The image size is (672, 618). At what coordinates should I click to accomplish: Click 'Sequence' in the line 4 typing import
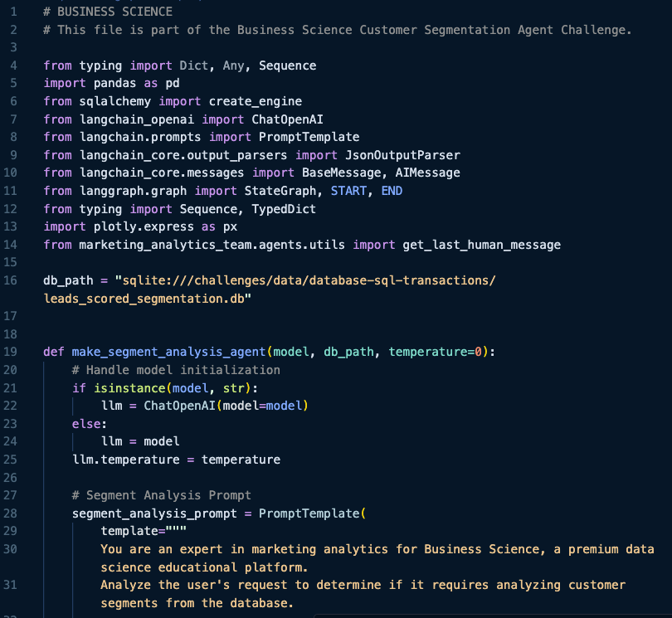[x=287, y=66]
